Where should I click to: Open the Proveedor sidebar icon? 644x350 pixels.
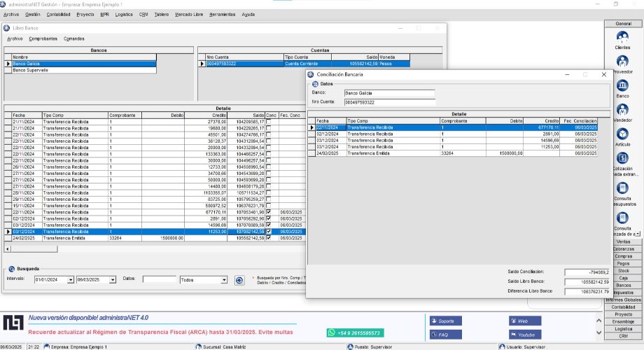pos(622,62)
